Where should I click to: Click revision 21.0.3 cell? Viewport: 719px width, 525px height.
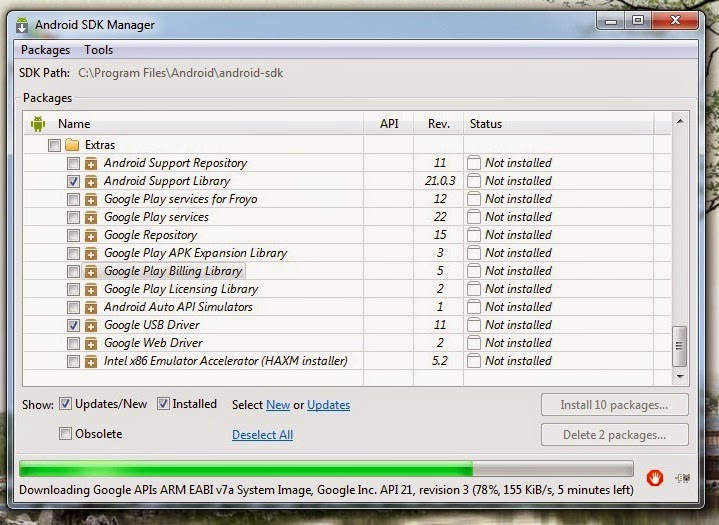coord(440,181)
